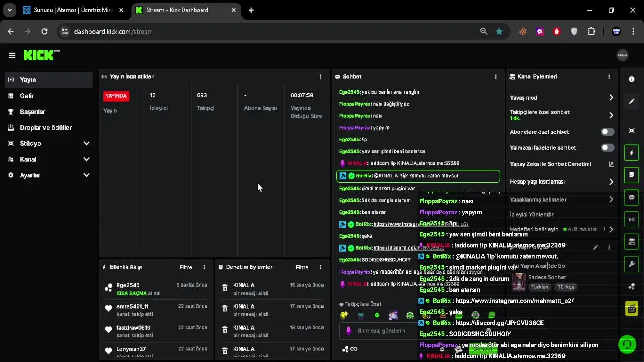Click İzleyici Yönlendir option
644x362 pixels.
point(532,214)
